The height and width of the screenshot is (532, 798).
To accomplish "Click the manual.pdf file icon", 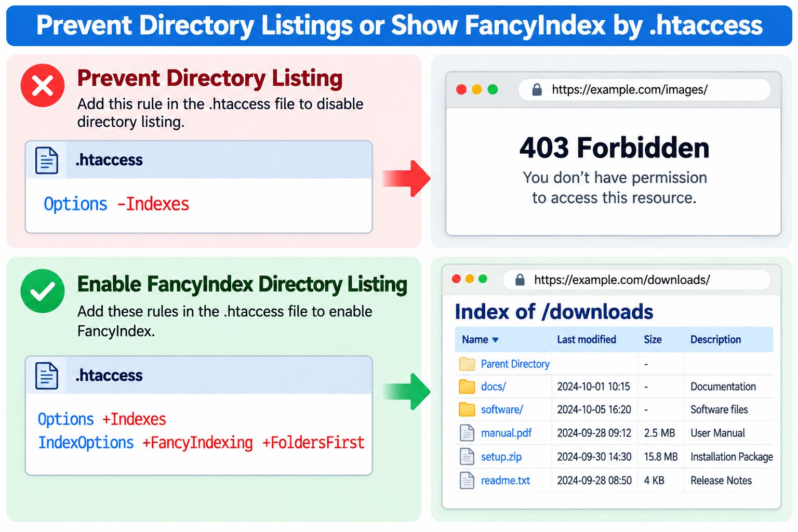I will (467, 433).
